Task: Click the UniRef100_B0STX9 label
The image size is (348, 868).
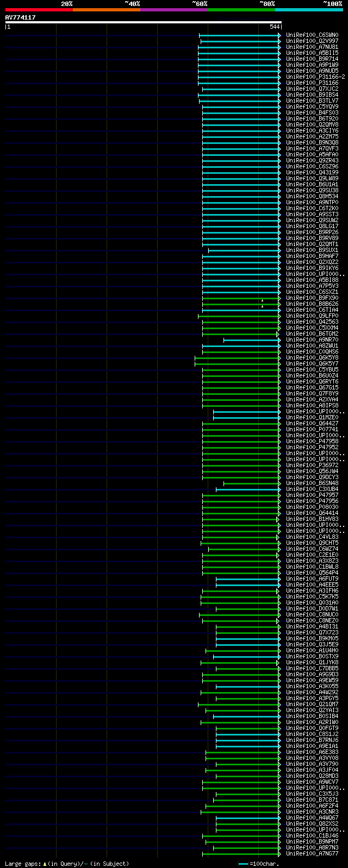Action: (x=312, y=657)
